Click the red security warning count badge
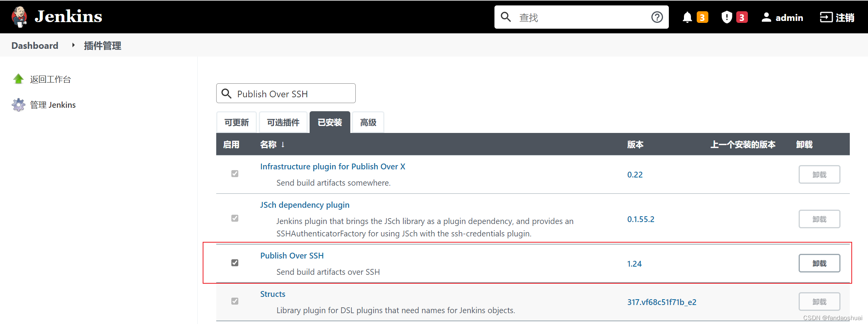Screen dimensions: 868x324 coord(742,17)
